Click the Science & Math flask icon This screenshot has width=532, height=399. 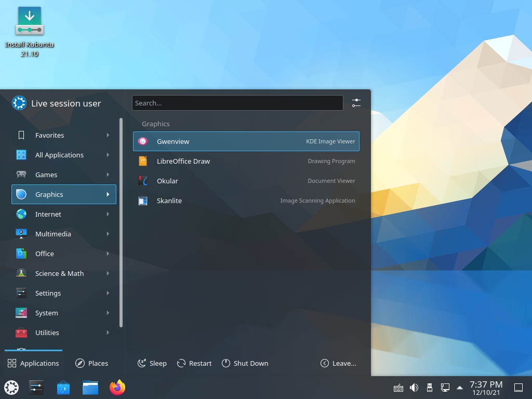click(21, 273)
